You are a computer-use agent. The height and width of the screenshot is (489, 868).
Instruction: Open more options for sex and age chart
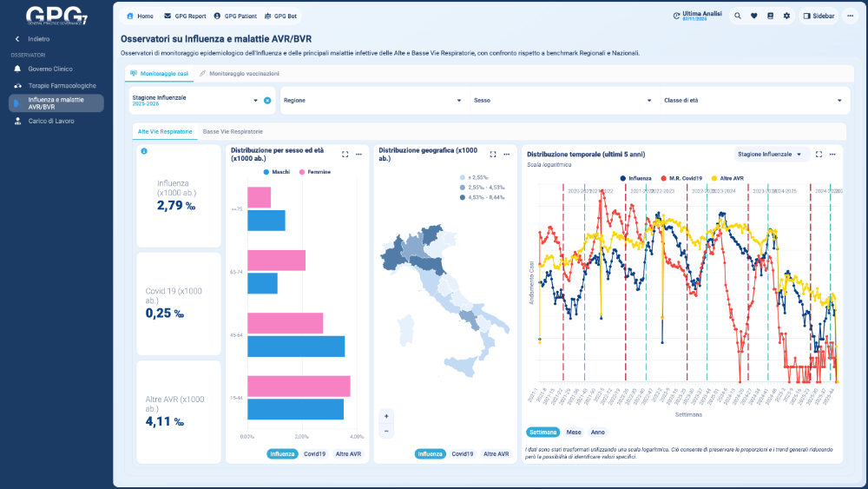point(361,154)
